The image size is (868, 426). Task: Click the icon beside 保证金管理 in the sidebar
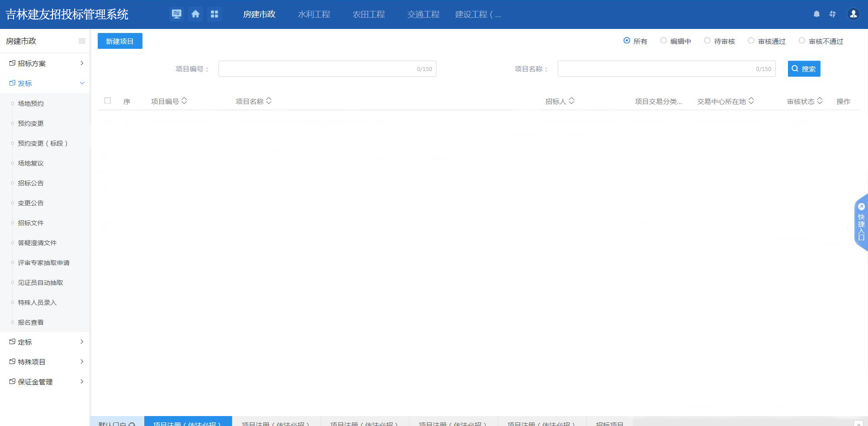(12, 382)
